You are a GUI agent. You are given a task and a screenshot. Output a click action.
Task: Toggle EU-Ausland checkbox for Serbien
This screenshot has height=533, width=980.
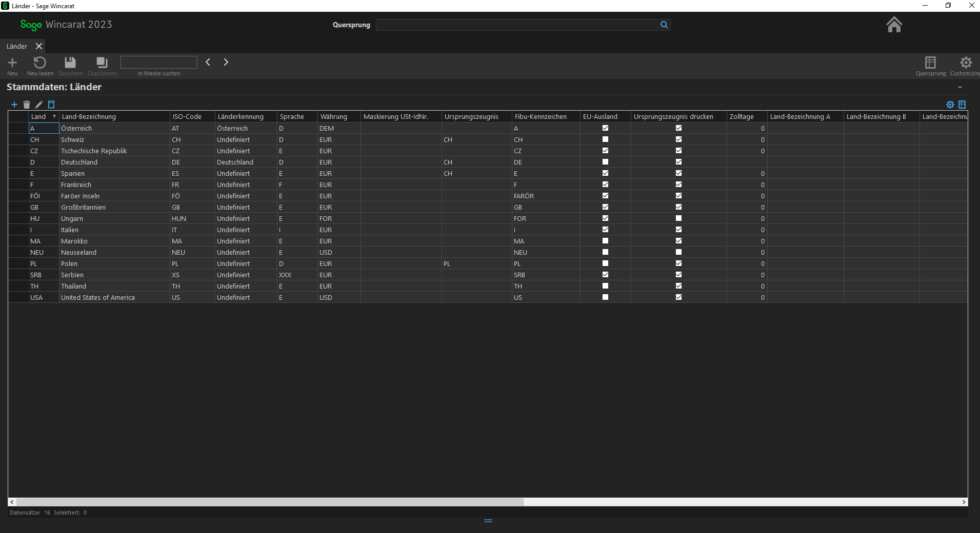click(605, 275)
